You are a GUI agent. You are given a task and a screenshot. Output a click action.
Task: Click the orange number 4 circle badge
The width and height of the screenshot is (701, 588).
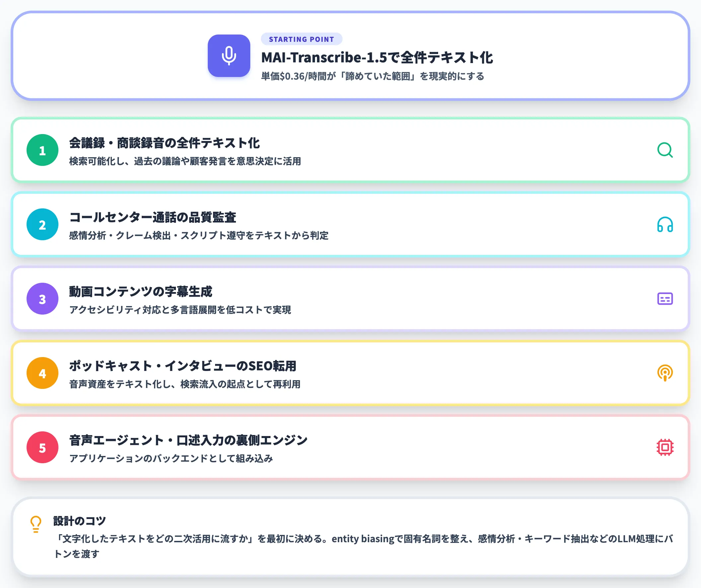coord(42,373)
